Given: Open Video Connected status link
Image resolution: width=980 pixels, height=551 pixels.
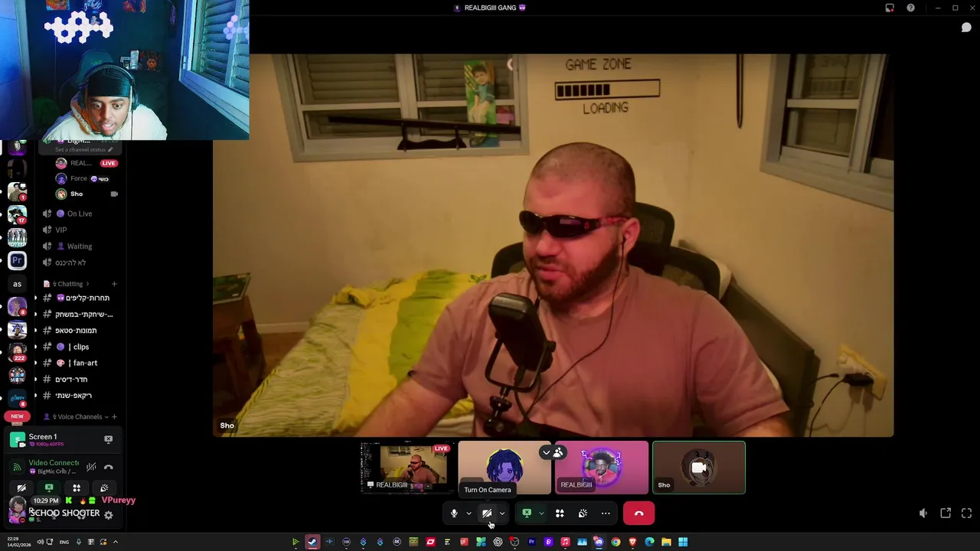Looking at the screenshot, I should point(54,463).
